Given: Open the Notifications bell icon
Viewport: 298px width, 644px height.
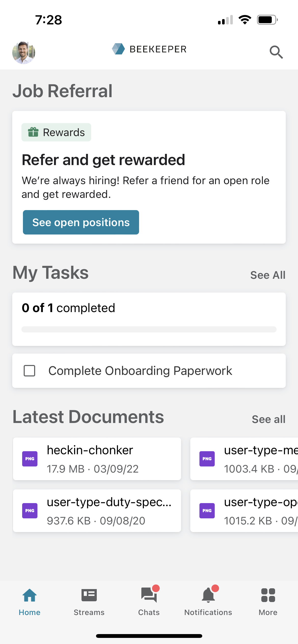Looking at the screenshot, I should point(209,596).
